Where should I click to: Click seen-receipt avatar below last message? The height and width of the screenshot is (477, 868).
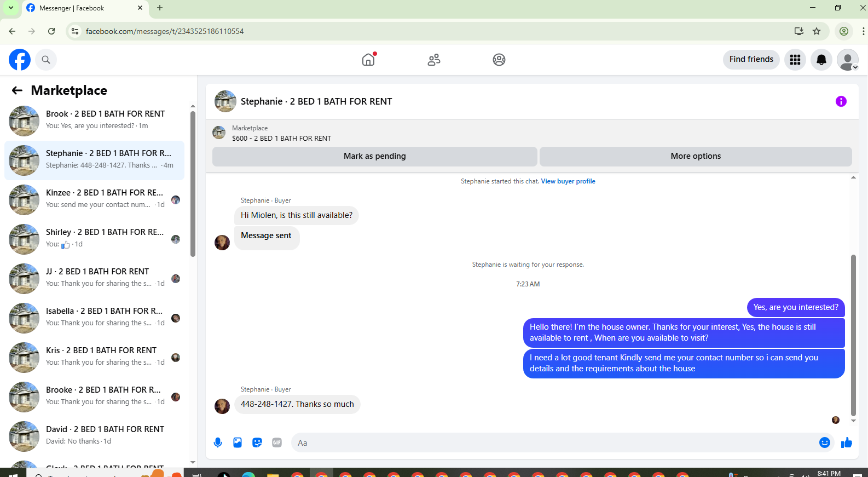click(836, 420)
